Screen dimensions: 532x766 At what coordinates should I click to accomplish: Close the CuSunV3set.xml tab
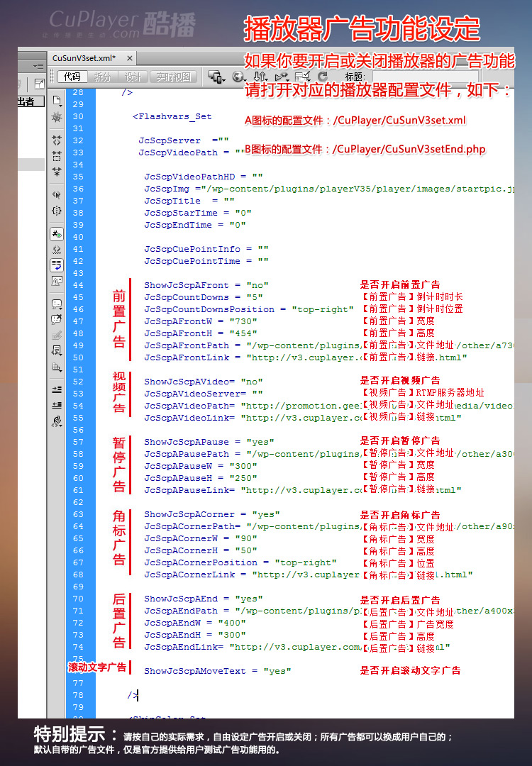(x=130, y=58)
